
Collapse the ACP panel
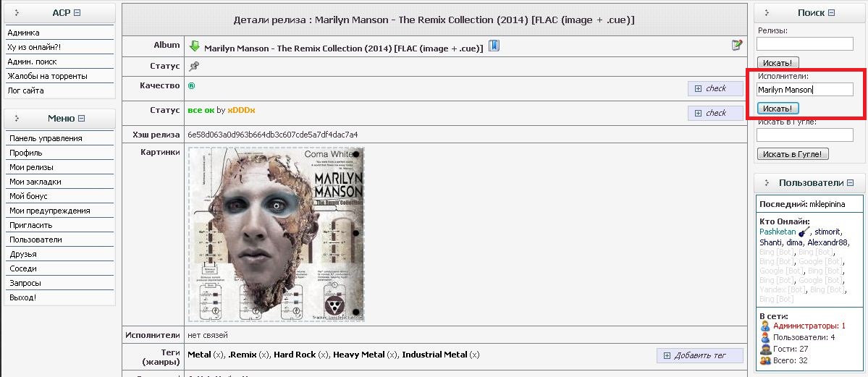click(77, 12)
